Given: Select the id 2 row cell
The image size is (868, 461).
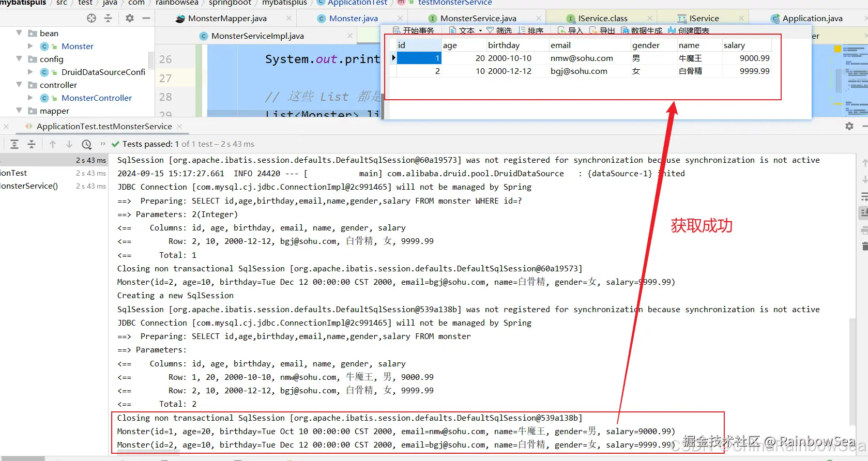Looking at the screenshot, I should [x=419, y=71].
